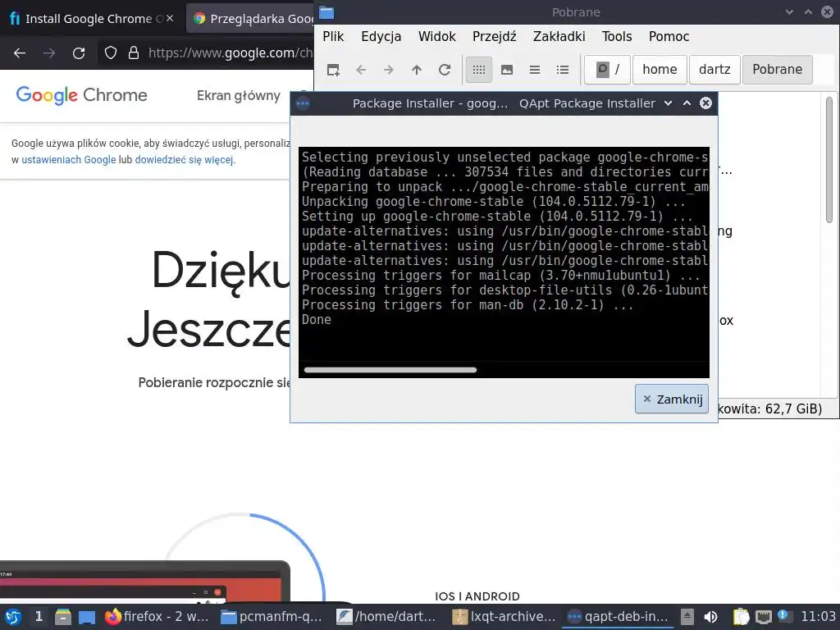
Task: Switch to Przeglądarka Google Firefox tab
Action: (x=252, y=19)
